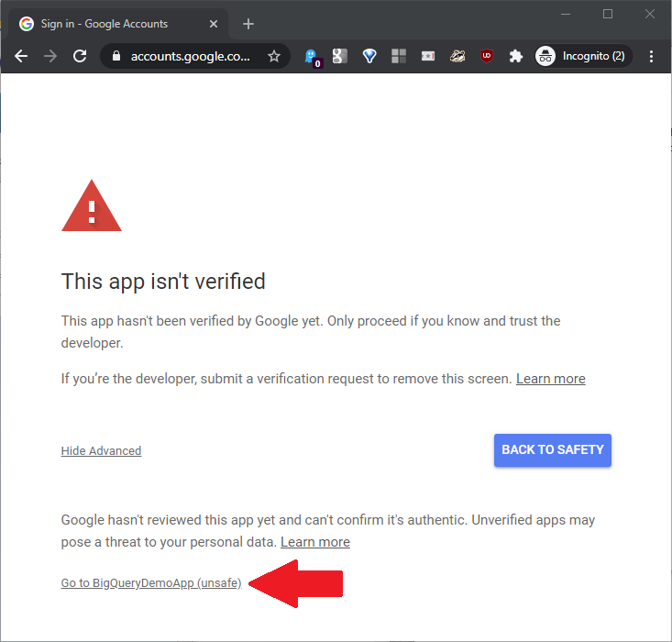The image size is (672, 642).
Task: Open Learn more about verification requests
Action: (x=550, y=379)
